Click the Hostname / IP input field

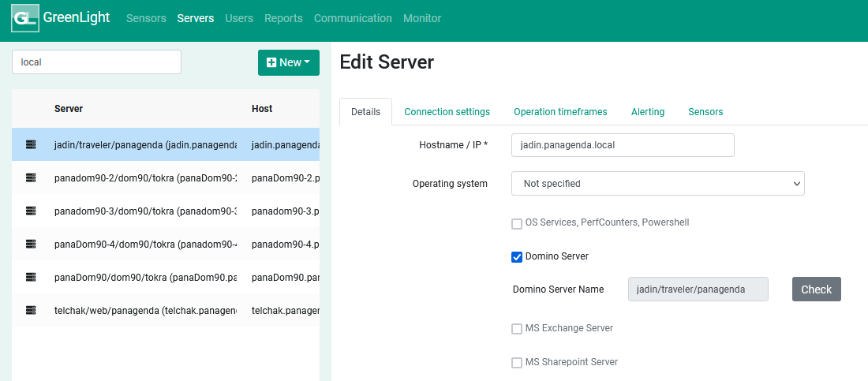coord(623,145)
